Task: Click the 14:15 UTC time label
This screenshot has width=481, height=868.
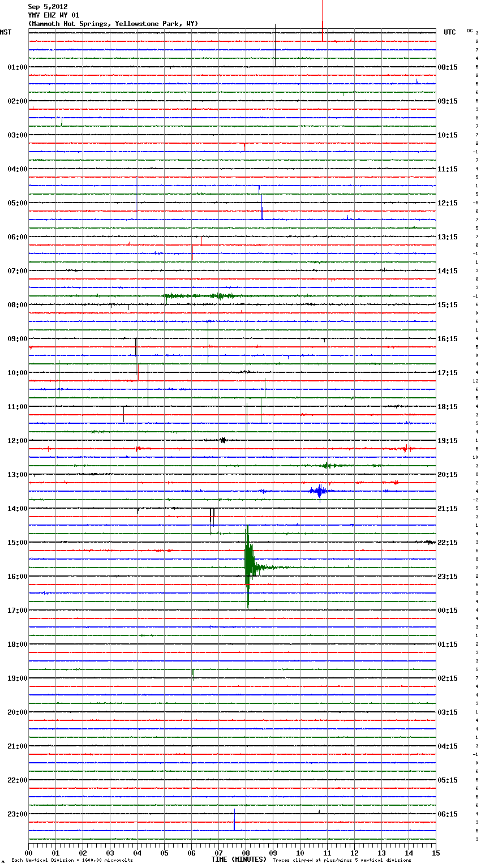Action: [448, 271]
